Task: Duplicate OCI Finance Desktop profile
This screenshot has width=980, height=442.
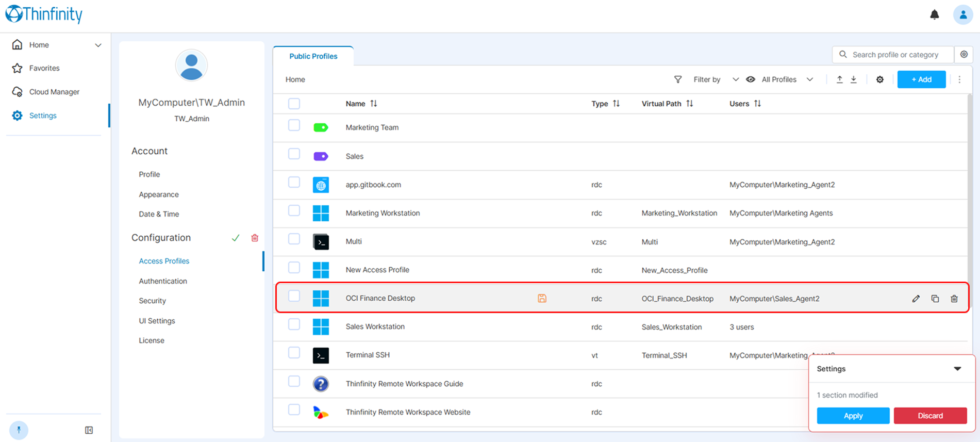Action: 935,299
